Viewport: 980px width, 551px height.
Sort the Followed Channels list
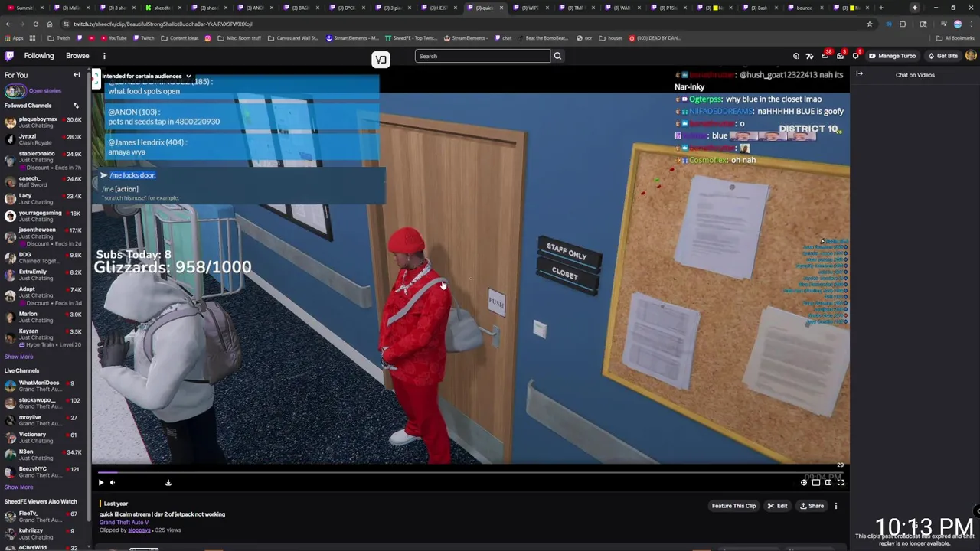point(76,106)
